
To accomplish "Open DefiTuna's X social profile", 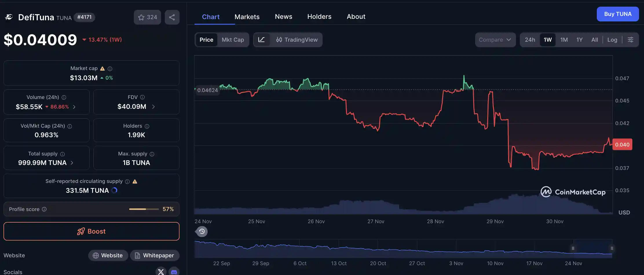I will pyautogui.click(x=161, y=272).
